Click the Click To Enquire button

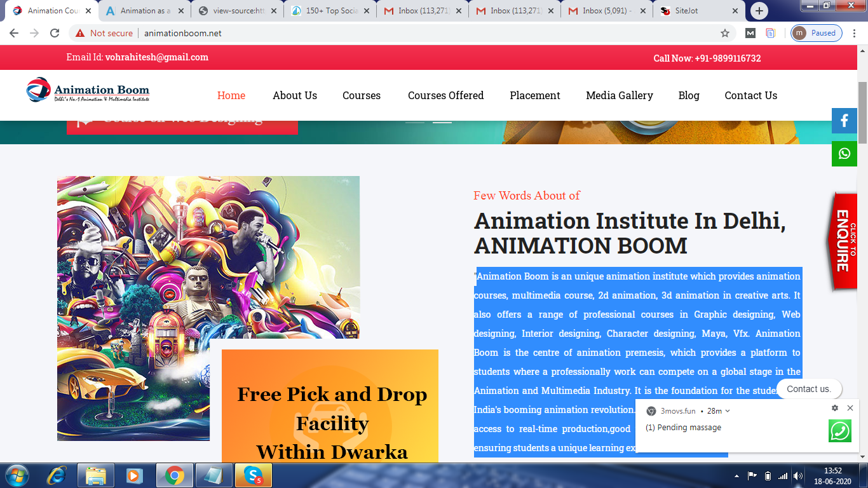pos(843,241)
